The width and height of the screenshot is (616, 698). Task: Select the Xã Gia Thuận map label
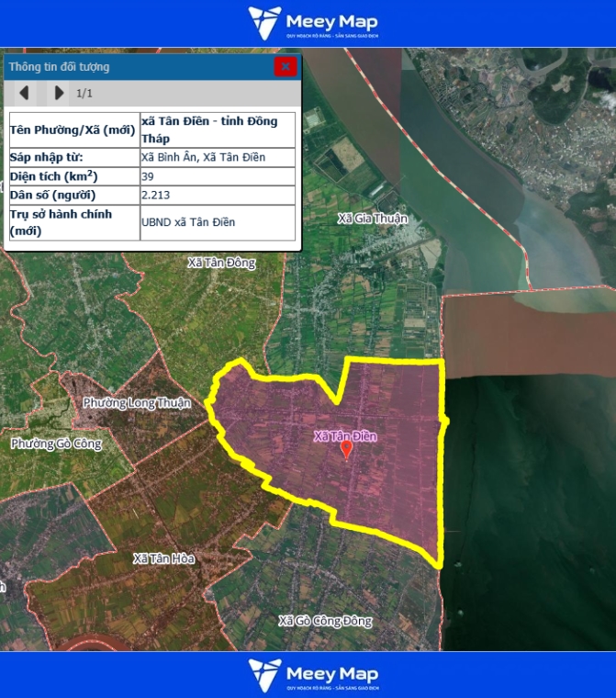tap(372, 219)
